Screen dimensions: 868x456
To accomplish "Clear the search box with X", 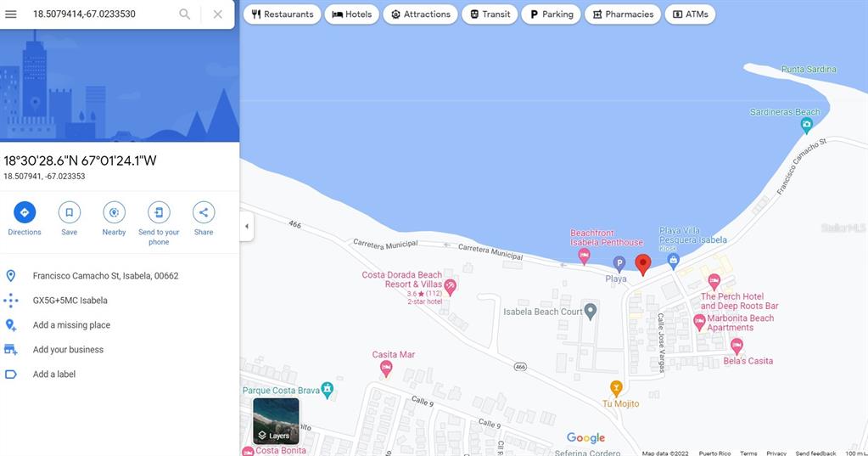I will tap(218, 14).
